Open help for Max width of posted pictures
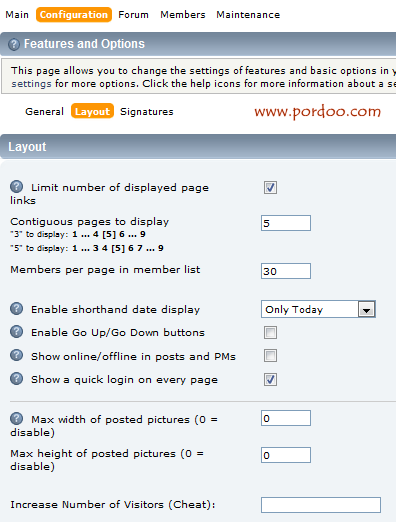The width and height of the screenshot is (396, 522). coord(16,418)
